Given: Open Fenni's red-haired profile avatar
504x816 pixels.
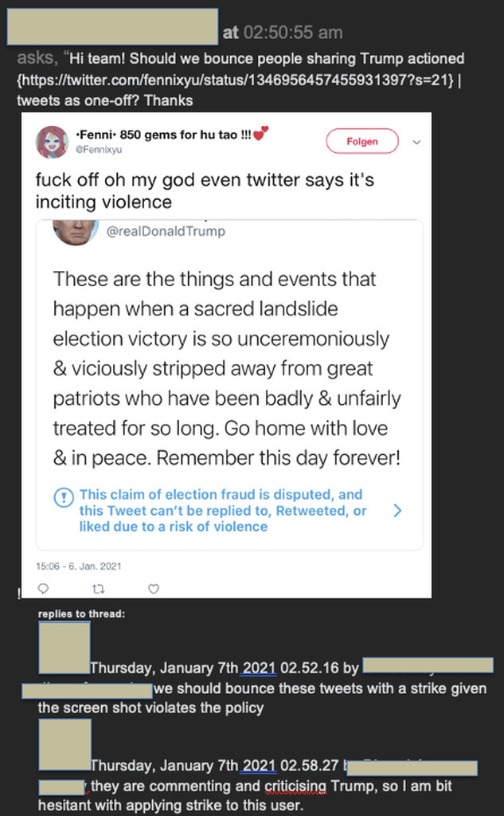Looking at the screenshot, I should tap(52, 142).
